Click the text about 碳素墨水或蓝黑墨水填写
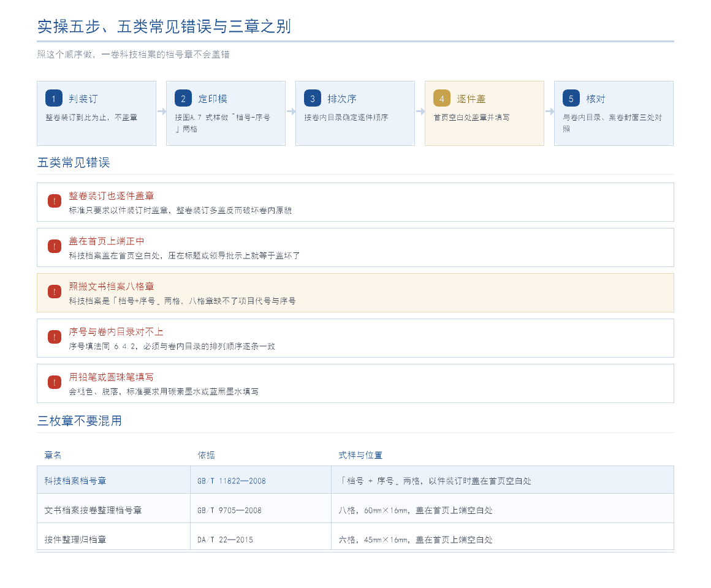The image size is (711, 588). click(x=164, y=391)
